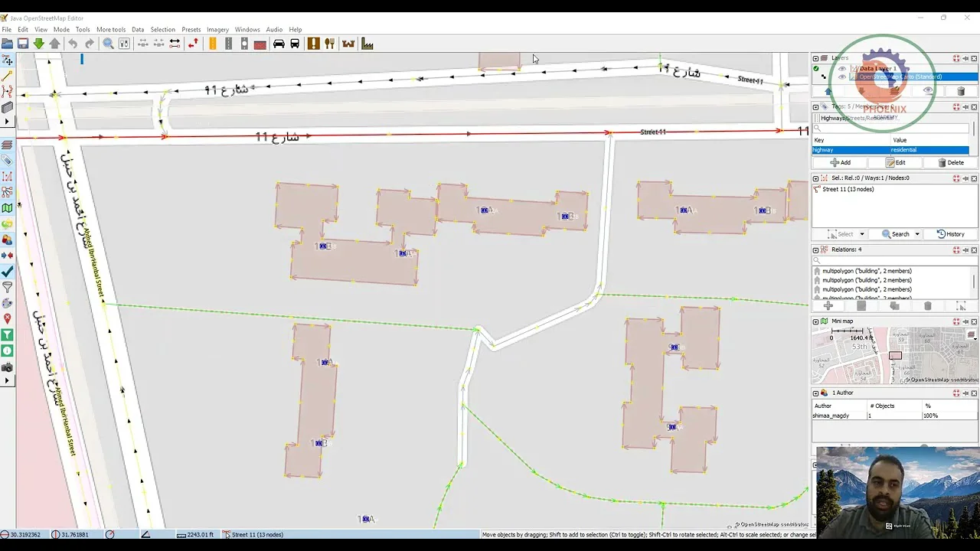This screenshot has height=551, width=980.
Task: Click the Add tag button
Action: click(840, 162)
